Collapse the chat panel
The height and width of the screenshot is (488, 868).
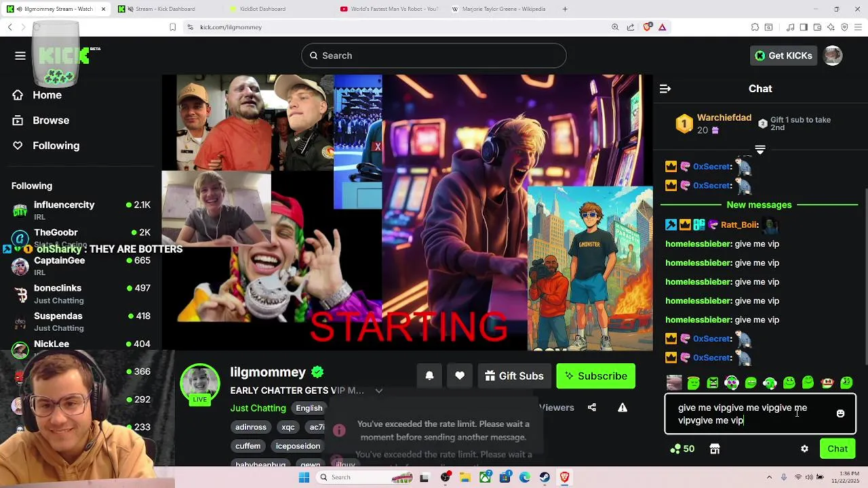click(x=665, y=89)
